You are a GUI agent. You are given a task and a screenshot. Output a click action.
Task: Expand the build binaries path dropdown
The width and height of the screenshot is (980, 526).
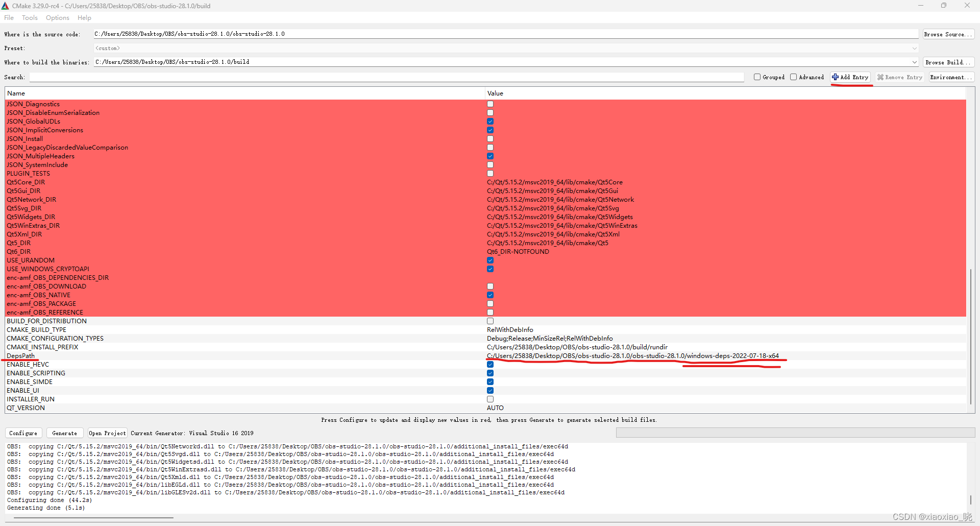point(914,62)
